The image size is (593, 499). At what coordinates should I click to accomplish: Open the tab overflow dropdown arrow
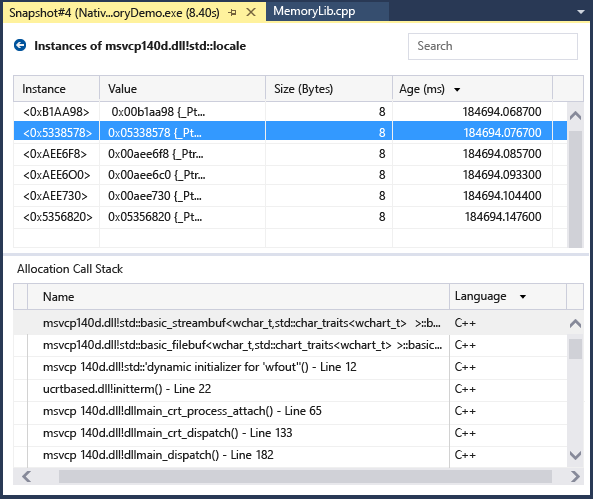tap(581, 12)
